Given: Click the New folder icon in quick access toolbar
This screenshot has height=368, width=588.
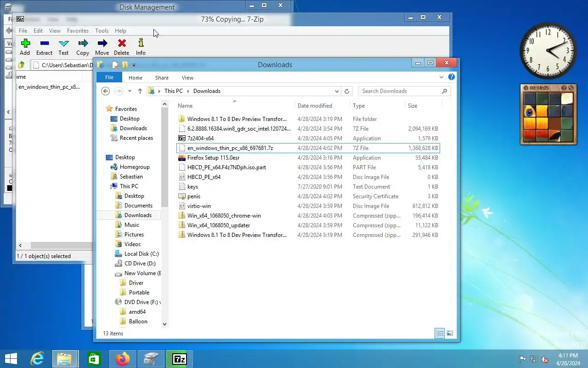Looking at the screenshot, I should 125,65.
